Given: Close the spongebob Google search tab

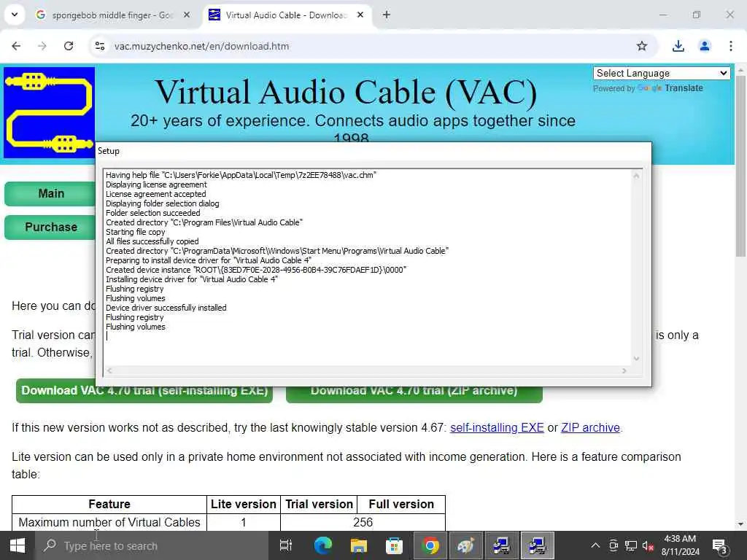Looking at the screenshot, I should tap(187, 15).
